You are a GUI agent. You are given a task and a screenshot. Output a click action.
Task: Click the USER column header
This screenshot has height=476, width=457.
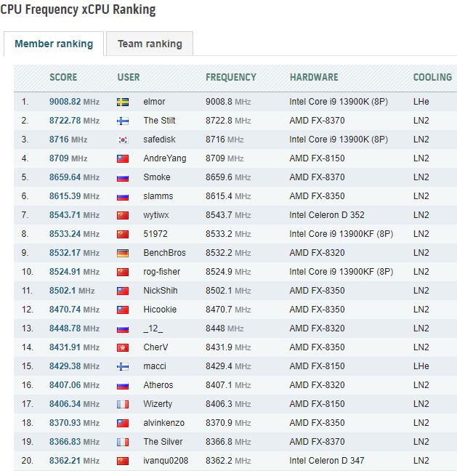[129, 77]
